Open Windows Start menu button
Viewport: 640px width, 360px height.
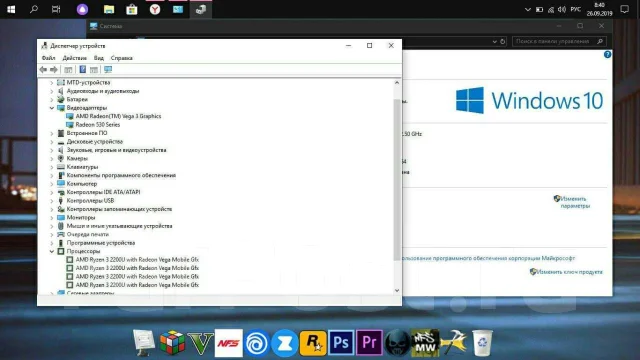[x=11, y=9]
